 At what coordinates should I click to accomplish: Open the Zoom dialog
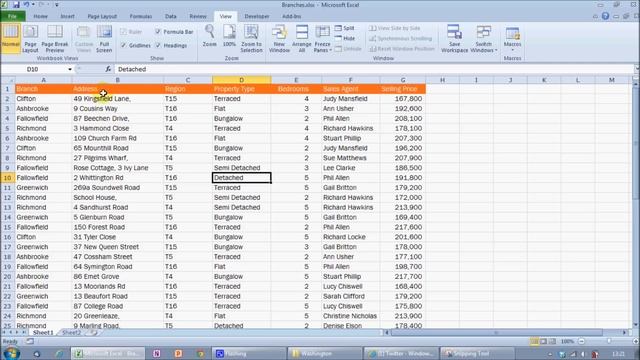pos(210,36)
